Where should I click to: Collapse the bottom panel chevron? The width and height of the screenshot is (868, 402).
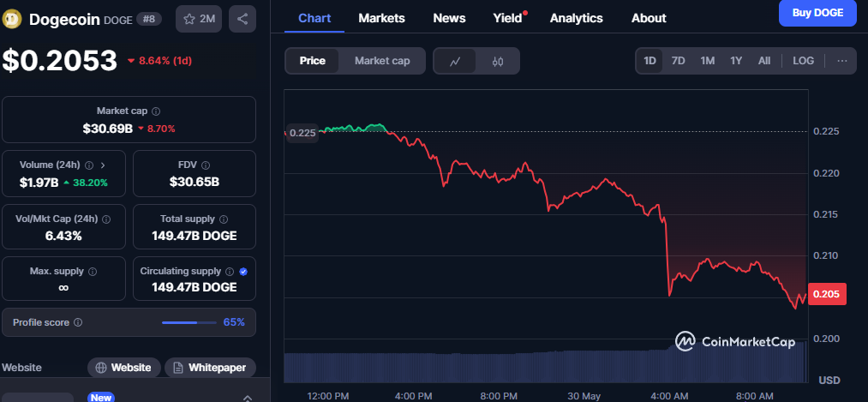[247, 398]
